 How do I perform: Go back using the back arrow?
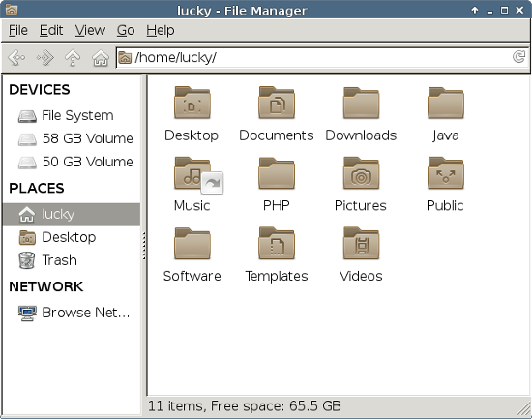[16, 58]
